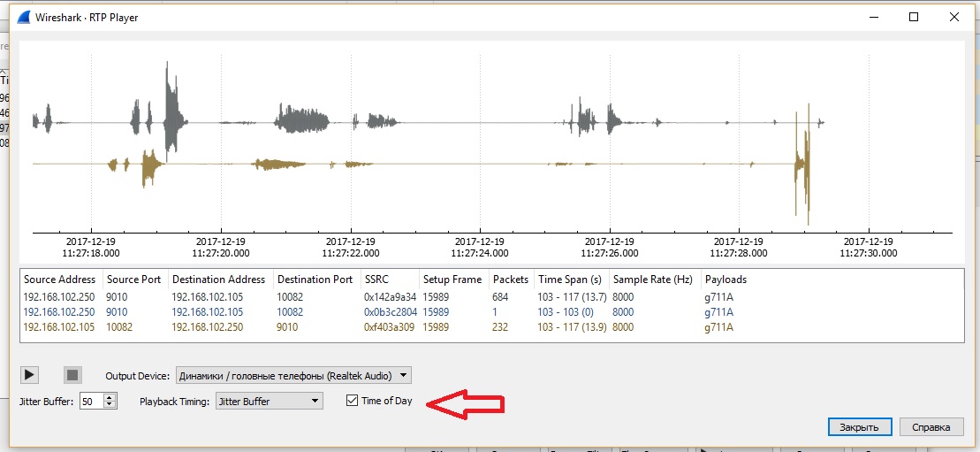Open help with the Справка button
This screenshot has height=452, width=980.
coord(931,427)
